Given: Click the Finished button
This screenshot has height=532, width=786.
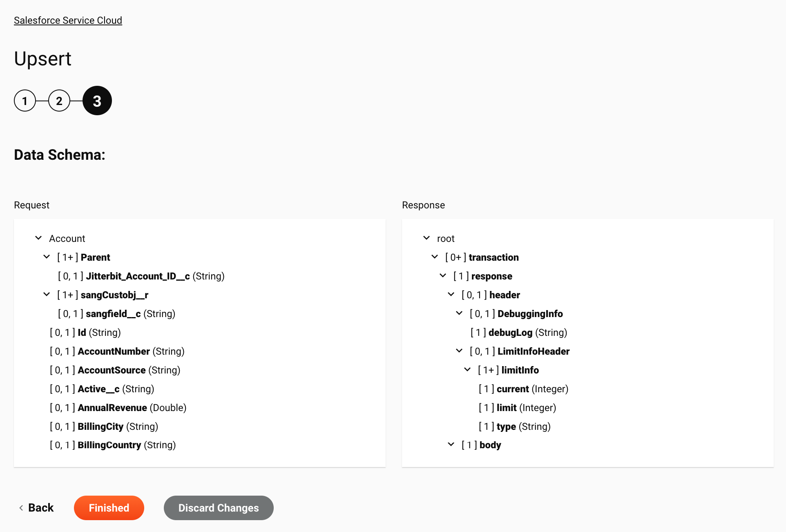Looking at the screenshot, I should coord(109,507).
